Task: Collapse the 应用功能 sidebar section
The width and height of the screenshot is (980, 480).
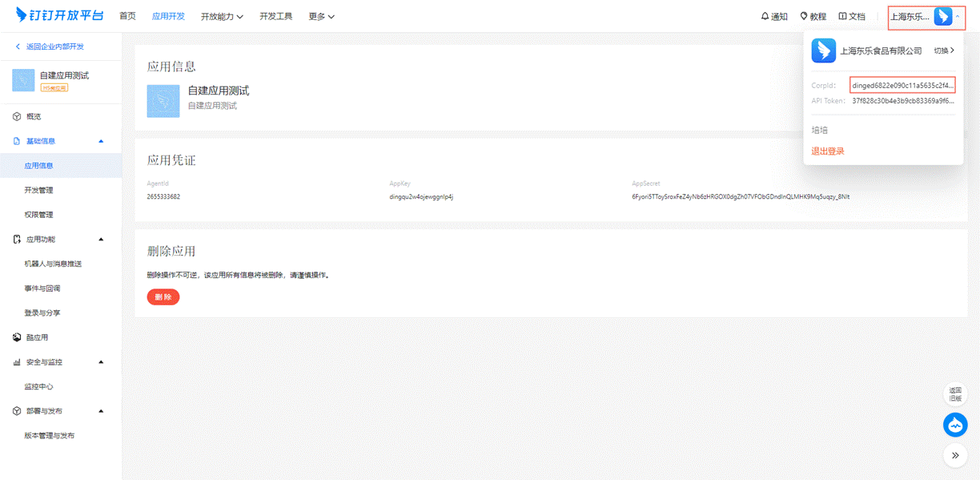Action: coord(101,239)
